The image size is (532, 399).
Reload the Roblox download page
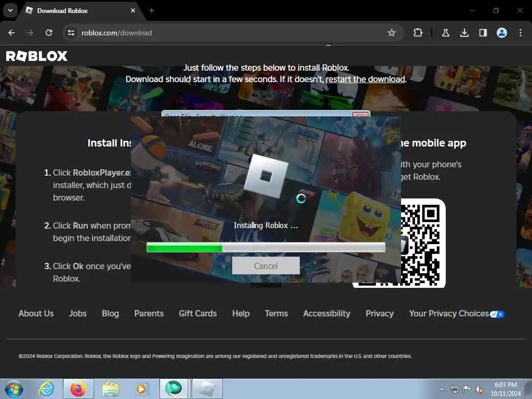[49, 33]
